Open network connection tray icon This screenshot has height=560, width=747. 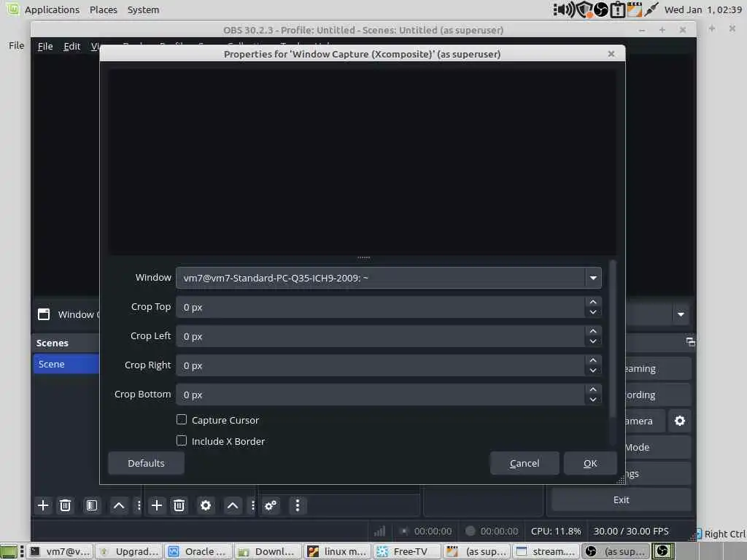pos(651,9)
